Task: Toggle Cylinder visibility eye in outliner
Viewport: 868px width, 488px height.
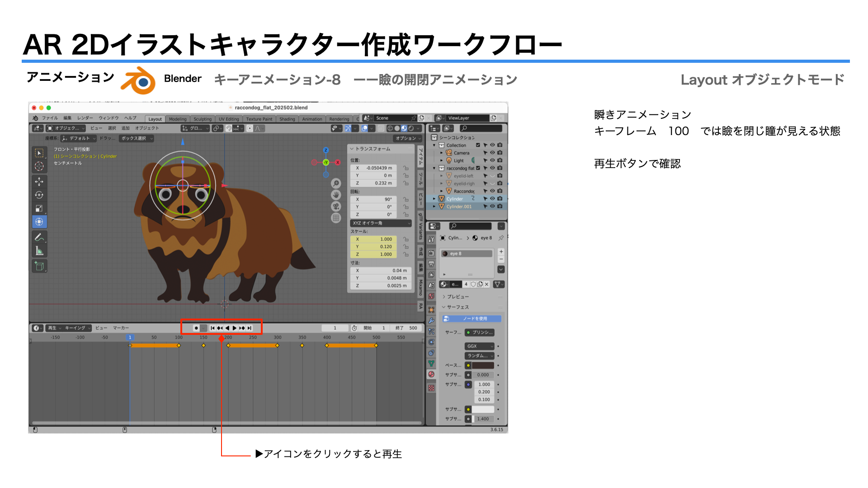Action: pos(492,199)
